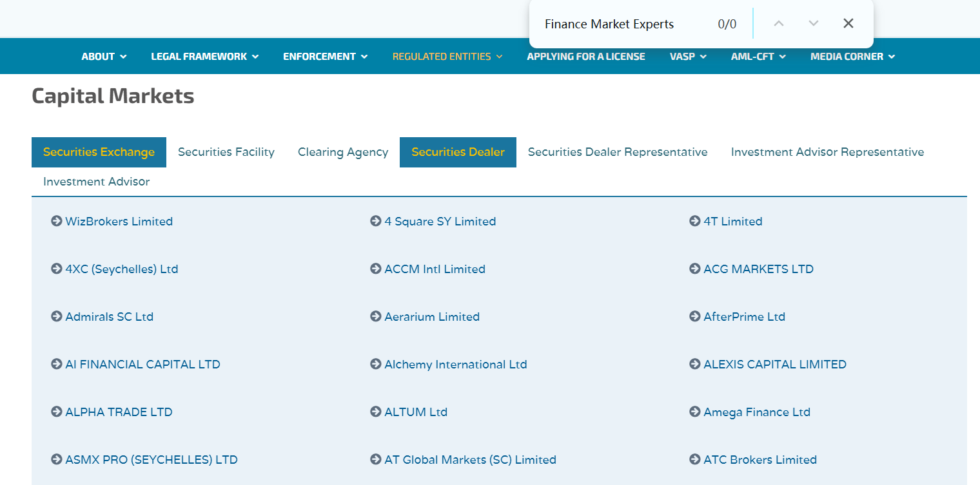This screenshot has height=485, width=980.
Task: Go to next find result arrow
Action: pyautogui.click(x=814, y=24)
